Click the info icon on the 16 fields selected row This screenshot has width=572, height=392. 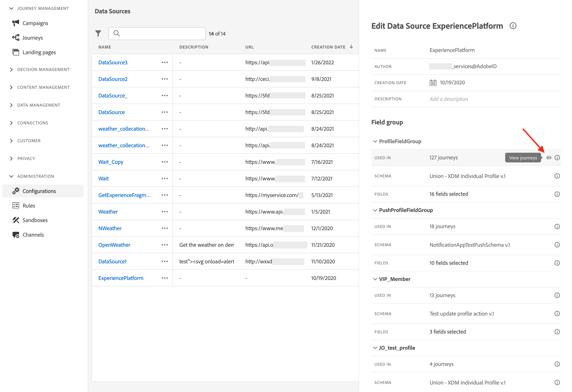click(x=557, y=194)
